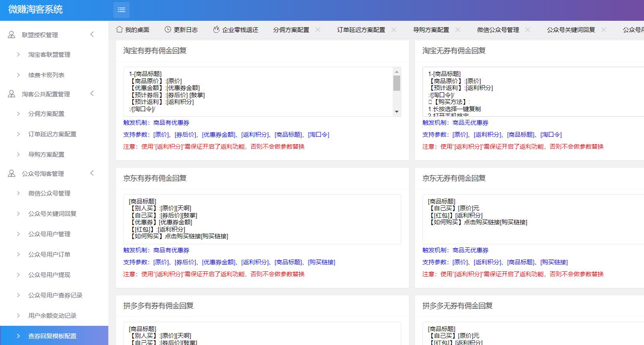
Task: Click the clock icon beside 更新日志
Action: (168, 30)
